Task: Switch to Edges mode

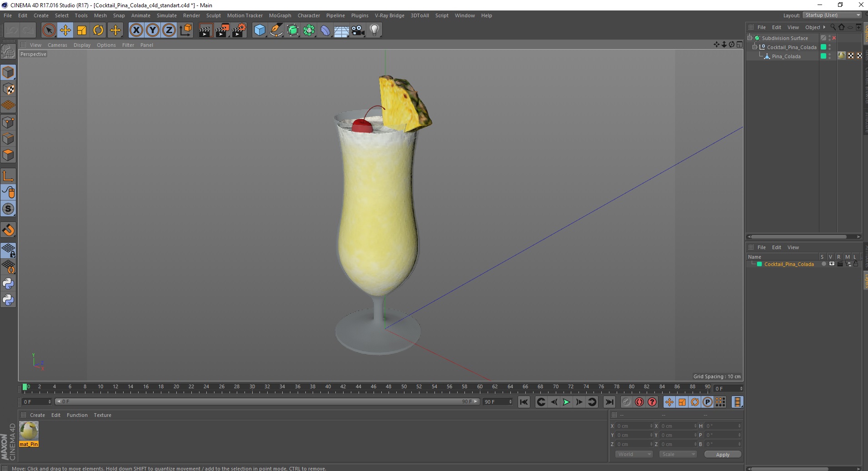Action: coord(8,139)
